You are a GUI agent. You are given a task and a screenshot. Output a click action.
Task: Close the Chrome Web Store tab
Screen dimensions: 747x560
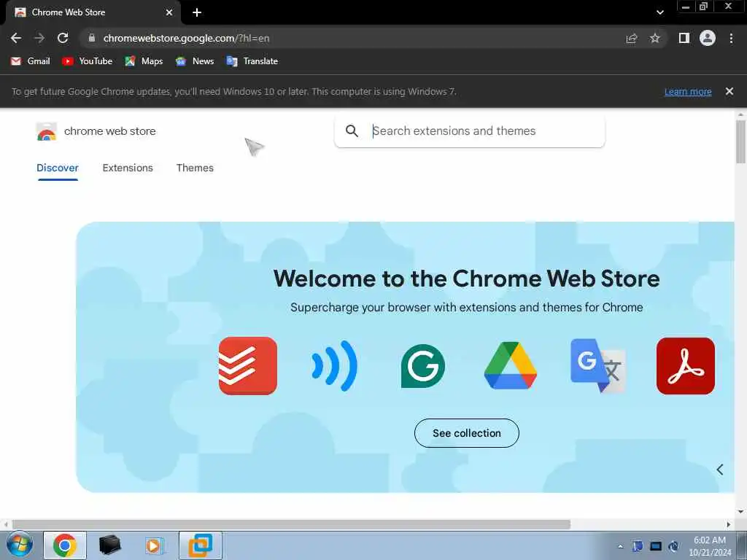click(x=169, y=12)
